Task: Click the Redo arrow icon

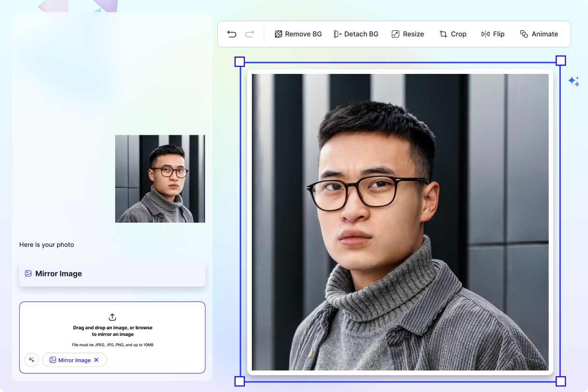Action: tap(249, 34)
